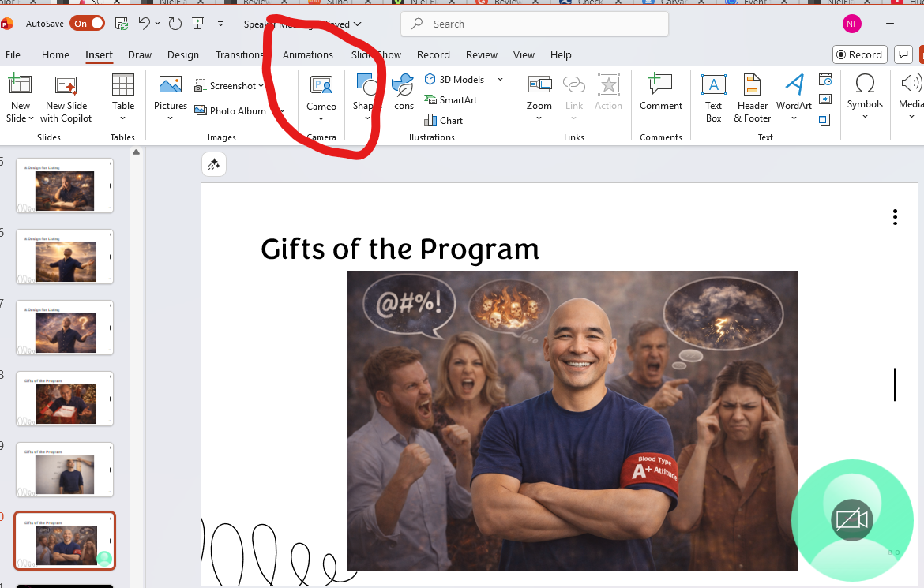Start presenting with the Record button
Image resolution: width=924 pixels, height=588 pixels.
coord(859,54)
